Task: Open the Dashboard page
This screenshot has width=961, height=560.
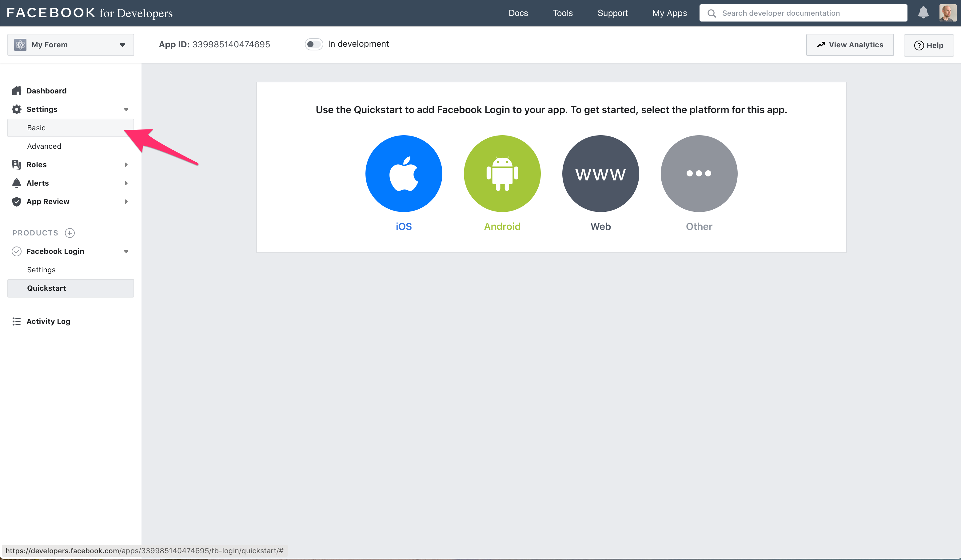Action: tap(46, 91)
